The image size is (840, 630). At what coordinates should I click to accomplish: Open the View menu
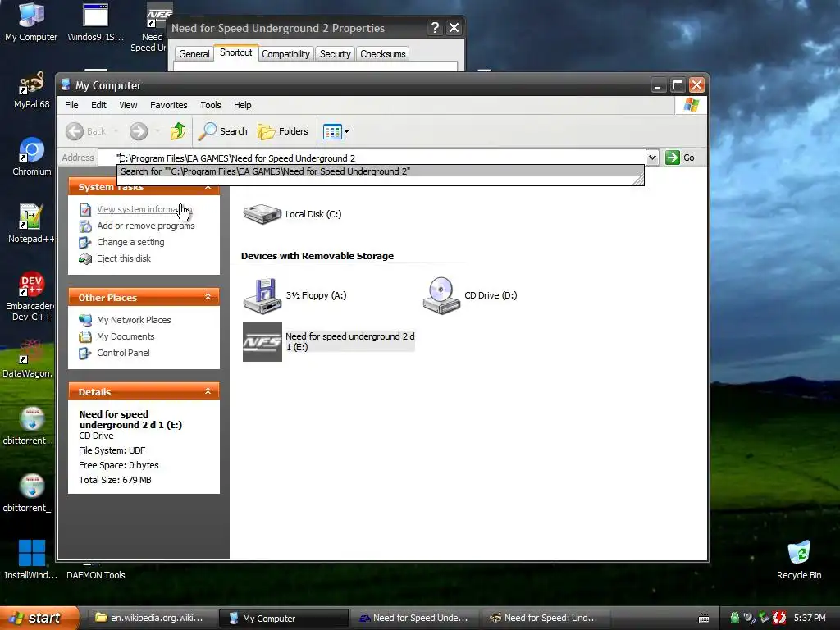(128, 105)
